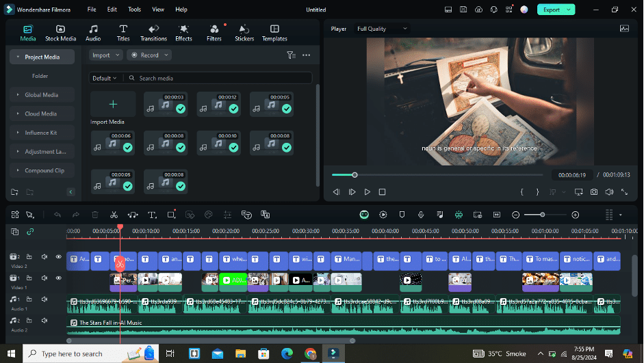
Task: Click the zoom in plus on timeline
Action: click(x=576, y=215)
